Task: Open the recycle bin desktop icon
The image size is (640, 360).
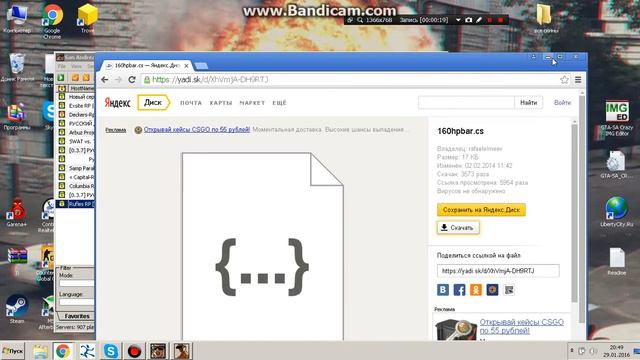Action: 17,67
